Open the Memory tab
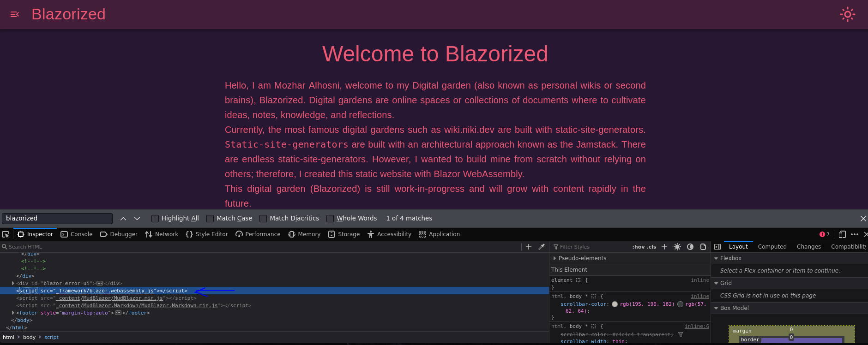Screen dimensions: 868x345 tap(304, 234)
